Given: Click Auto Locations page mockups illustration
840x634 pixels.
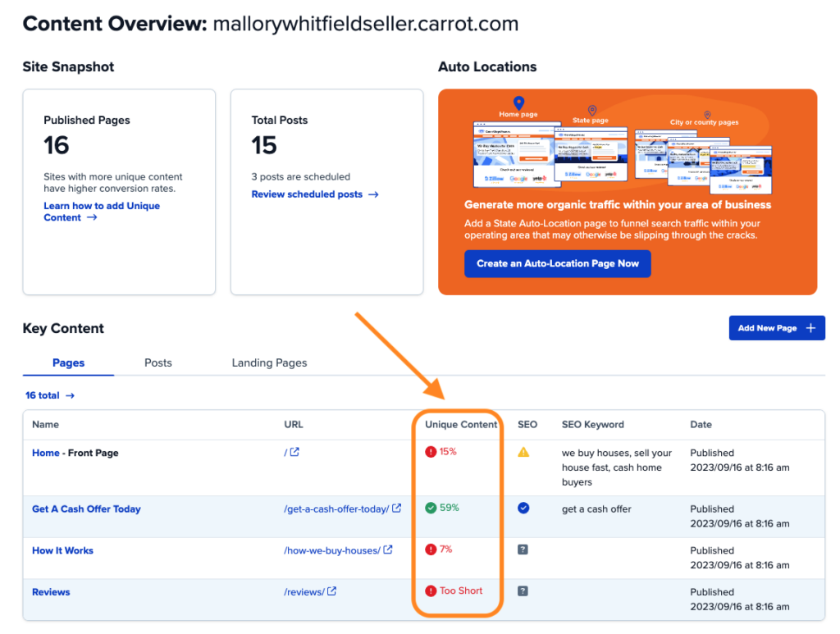Looking at the screenshot, I should pyautogui.click(x=623, y=146).
